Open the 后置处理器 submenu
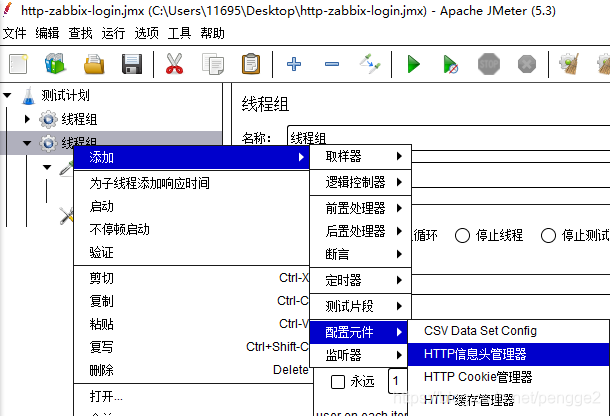Screen dimensions: 610x416 360,231
